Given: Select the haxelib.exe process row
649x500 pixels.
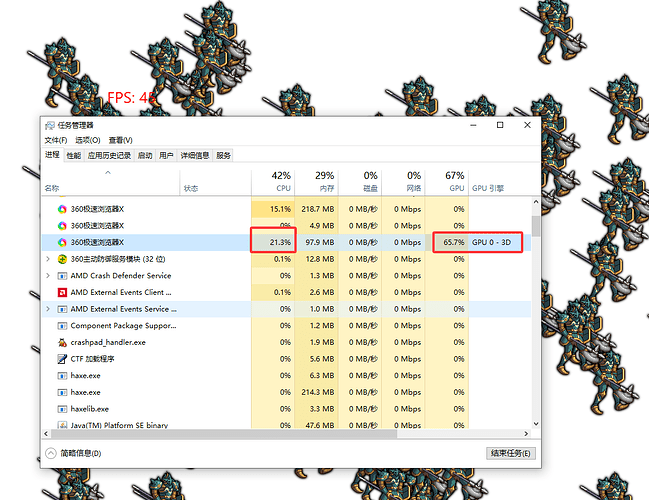Looking at the screenshot, I should click(286, 409).
